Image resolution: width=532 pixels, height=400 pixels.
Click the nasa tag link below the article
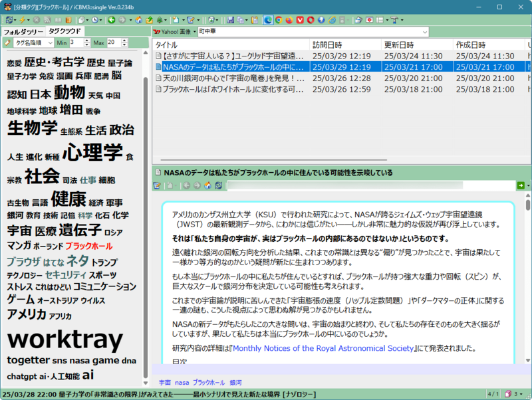pyautogui.click(x=182, y=382)
